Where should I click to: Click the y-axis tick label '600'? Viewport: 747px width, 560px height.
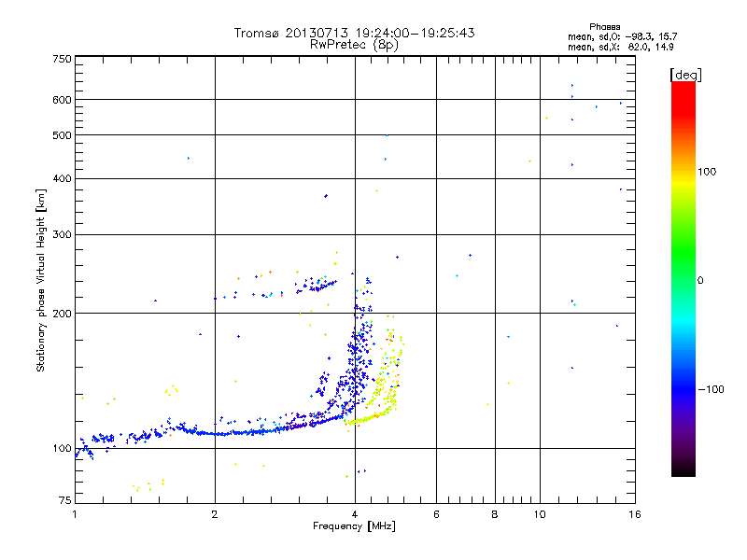62,100
